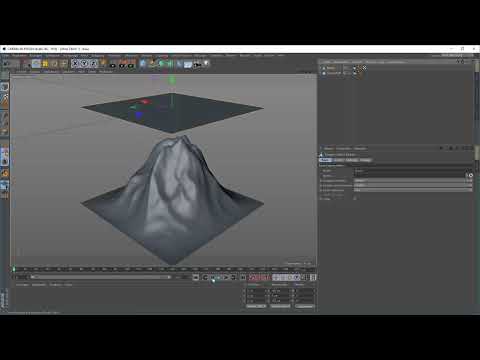Click the timeline preview range slider
Image resolution: width=480 pixels, height=360 pixels.
(101, 277)
